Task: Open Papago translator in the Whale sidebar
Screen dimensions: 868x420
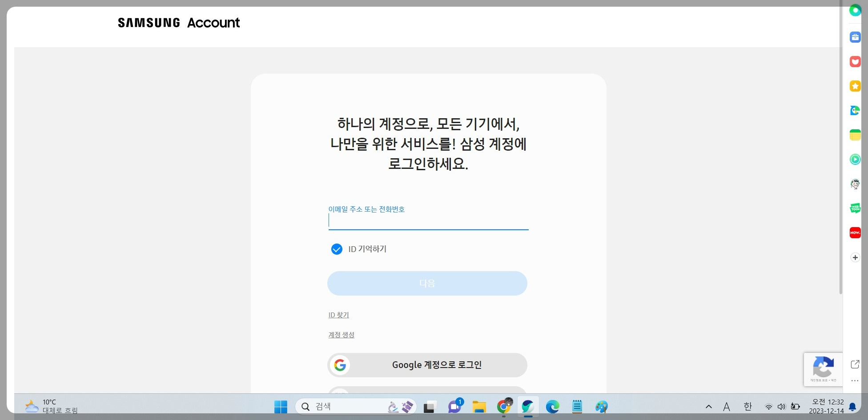Action: (855, 110)
